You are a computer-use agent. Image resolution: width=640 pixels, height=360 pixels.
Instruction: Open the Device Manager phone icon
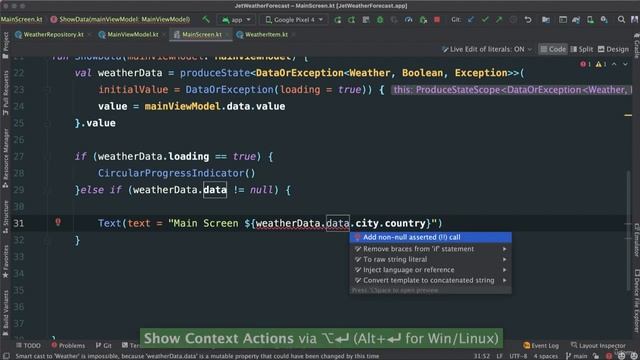tap(590, 20)
